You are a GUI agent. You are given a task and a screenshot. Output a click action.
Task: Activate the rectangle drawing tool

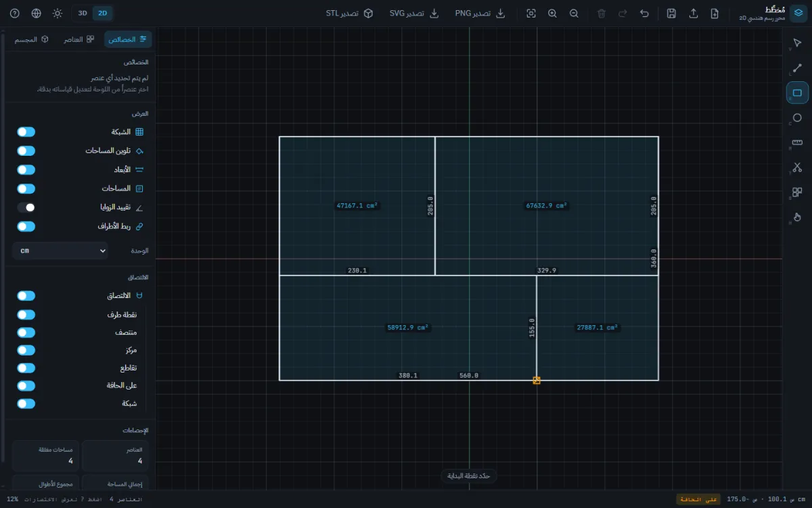[x=797, y=93]
